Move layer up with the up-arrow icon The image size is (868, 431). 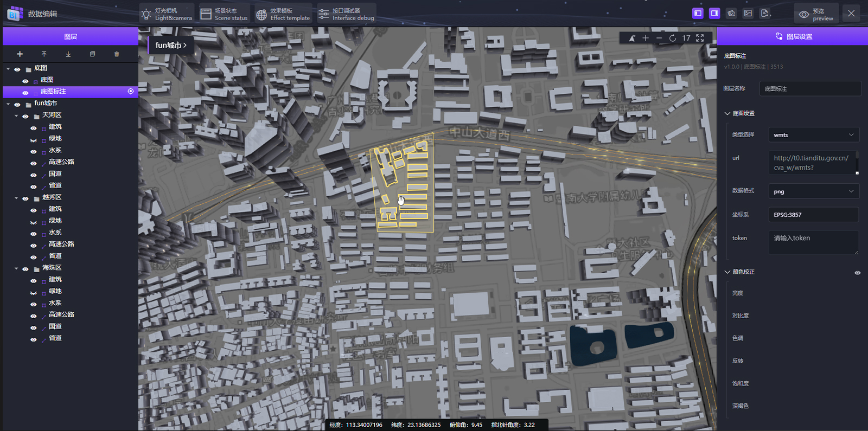[44, 54]
